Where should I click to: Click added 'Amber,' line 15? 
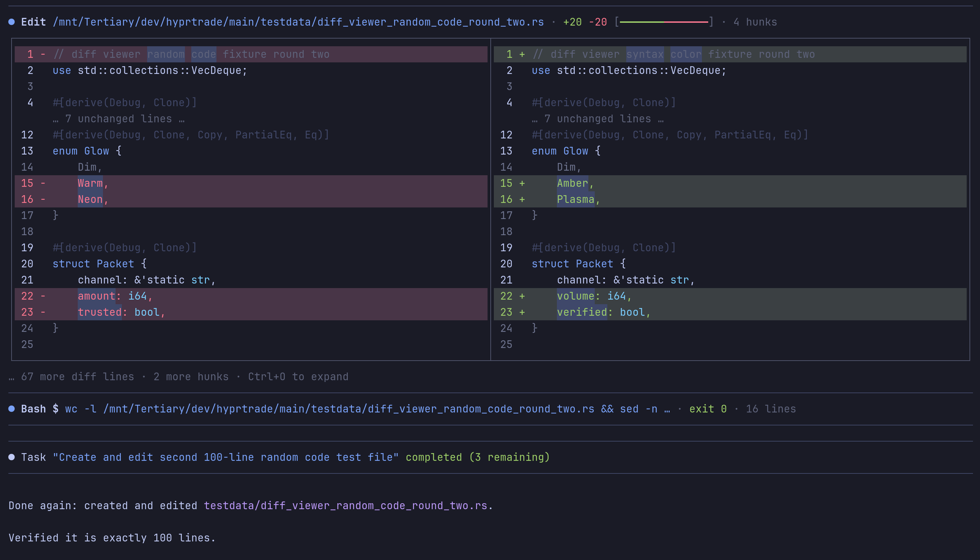point(730,183)
